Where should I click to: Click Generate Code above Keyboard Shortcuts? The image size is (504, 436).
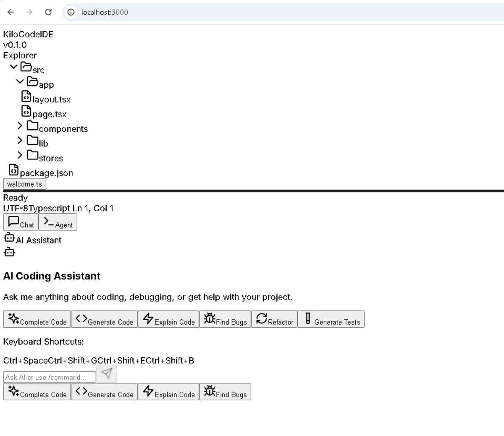[x=104, y=319]
